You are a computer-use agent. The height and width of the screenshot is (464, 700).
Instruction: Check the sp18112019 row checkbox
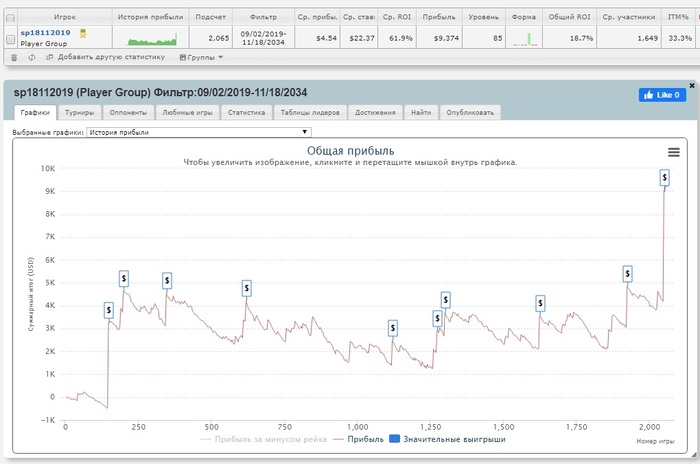click(10, 38)
